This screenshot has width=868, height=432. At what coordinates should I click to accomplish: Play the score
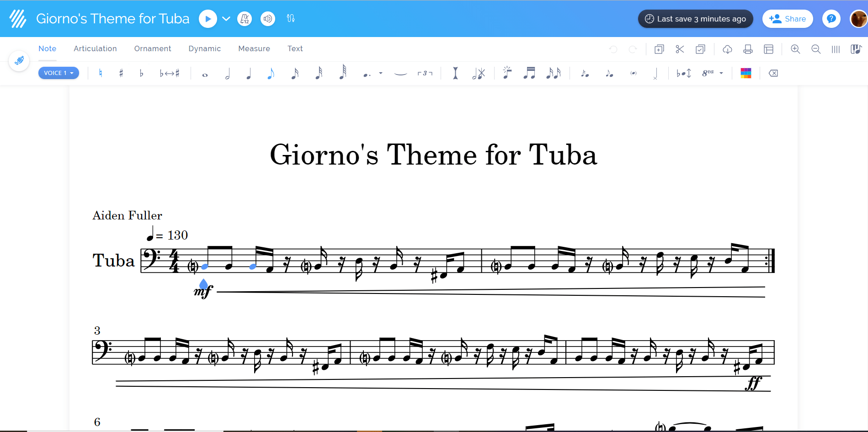click(208, 19)
